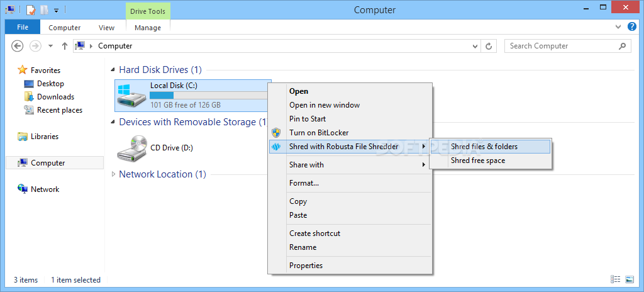The height and width of the screenshot is (292, 644).
Task: Open the Help question mark icon
Action: [x=632, y=26]
